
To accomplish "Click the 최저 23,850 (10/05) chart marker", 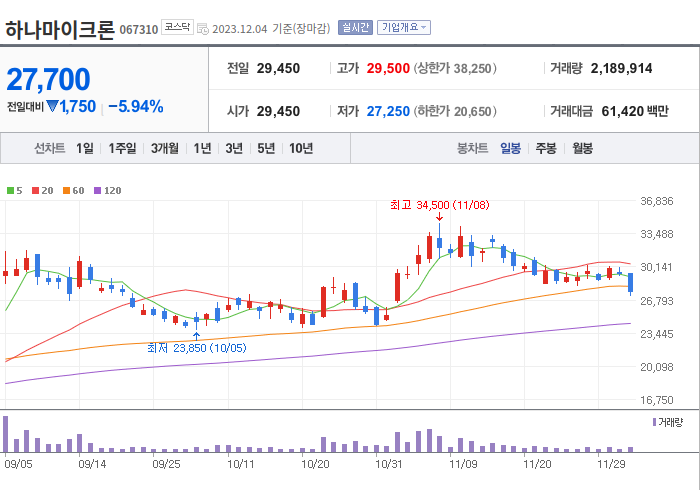I will click(197, 348).
